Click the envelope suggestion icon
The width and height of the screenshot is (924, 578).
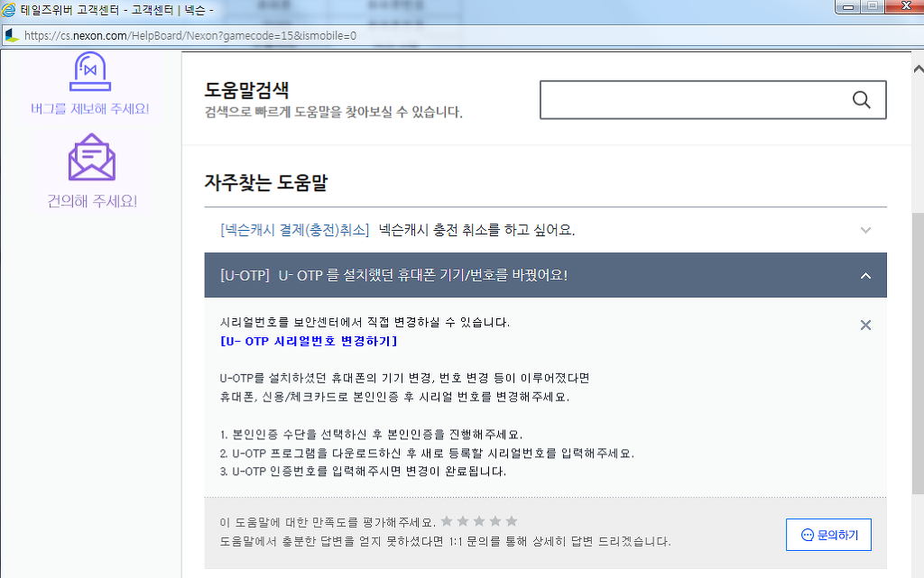tap(92, 157)
